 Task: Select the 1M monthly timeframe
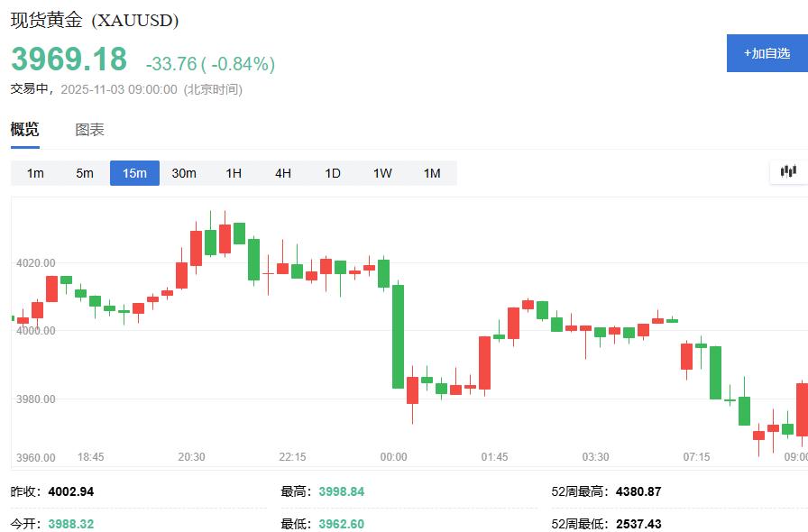(x=429, y=173)
